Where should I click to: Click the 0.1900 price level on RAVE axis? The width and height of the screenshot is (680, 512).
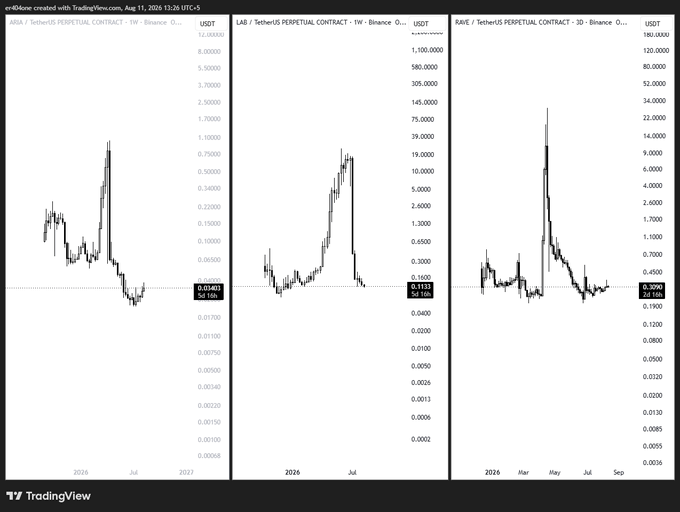click(652, 306)
